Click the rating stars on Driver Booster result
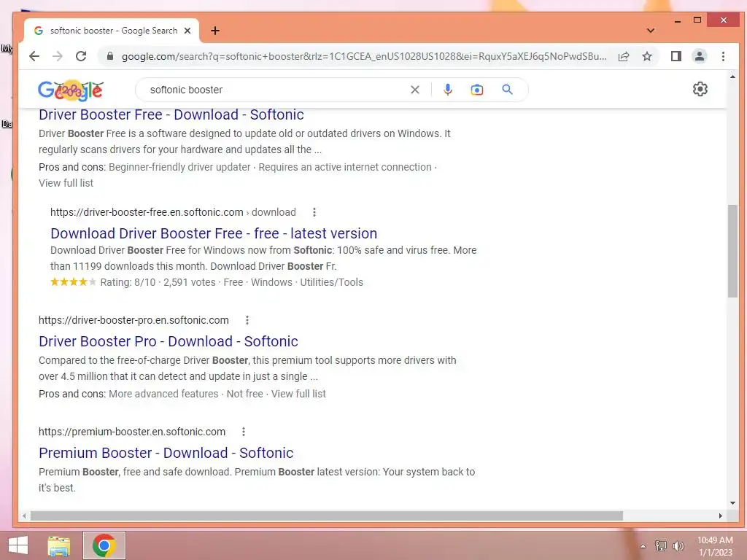Image resolution: width=747 pixels, height=560 pixels. click(74, 282)
